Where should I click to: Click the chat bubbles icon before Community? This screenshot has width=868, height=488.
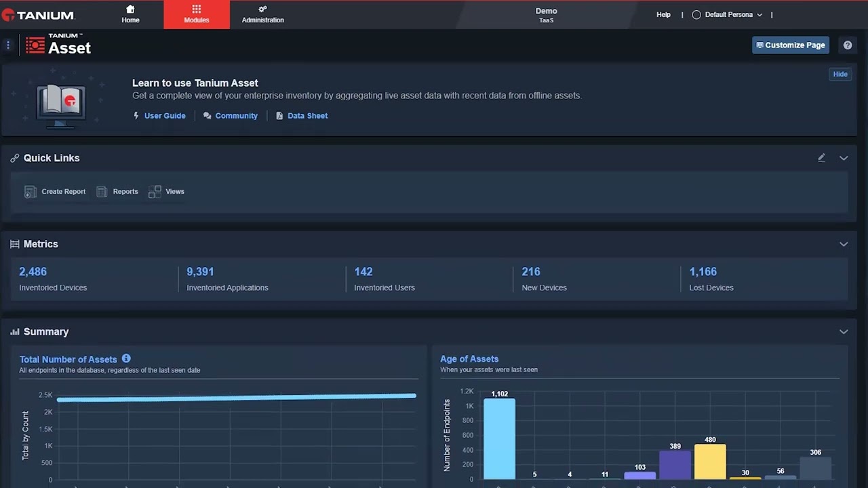click(207, 116)
